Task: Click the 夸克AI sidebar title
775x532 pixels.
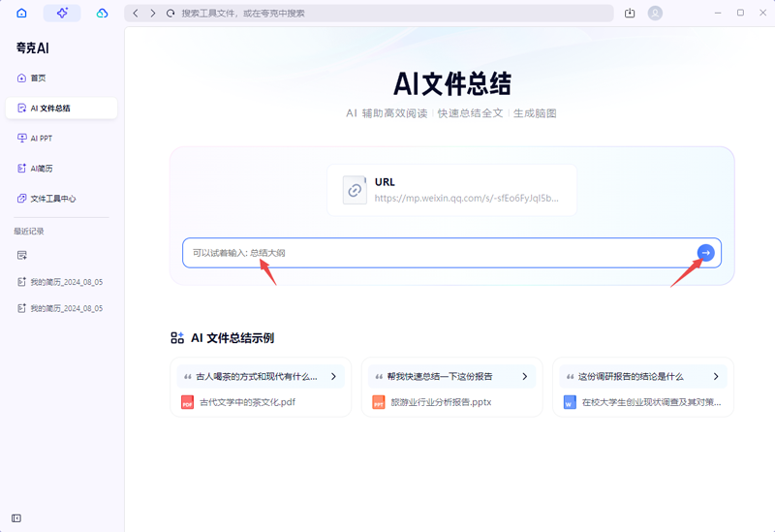Action: tap(33, 47)
